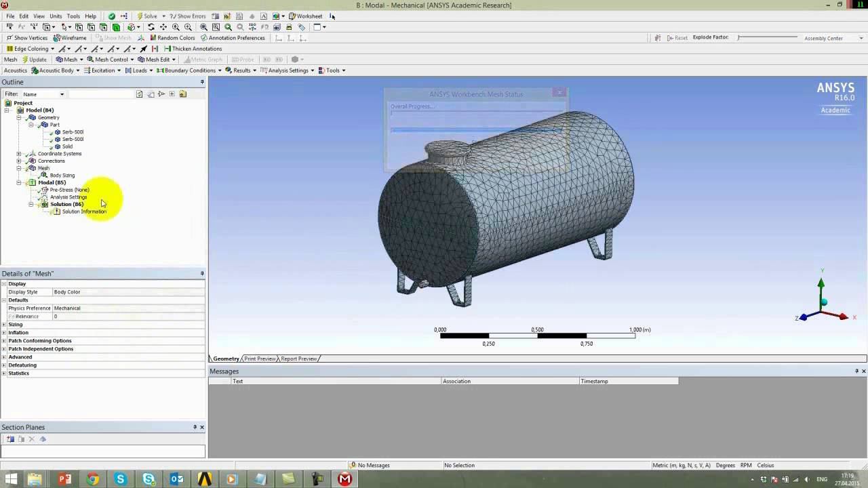Viewport: 868px width, 488px height.
Task: Open Google Chrome from the taskbar
Action: [92, 479]
